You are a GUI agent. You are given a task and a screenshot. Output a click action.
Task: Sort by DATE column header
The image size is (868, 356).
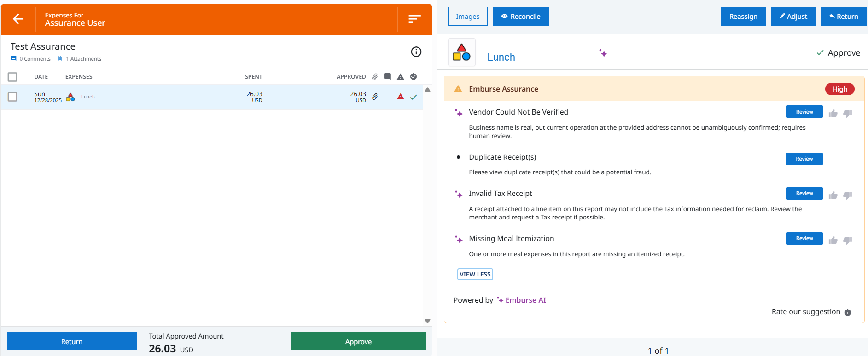coord(41,77)
